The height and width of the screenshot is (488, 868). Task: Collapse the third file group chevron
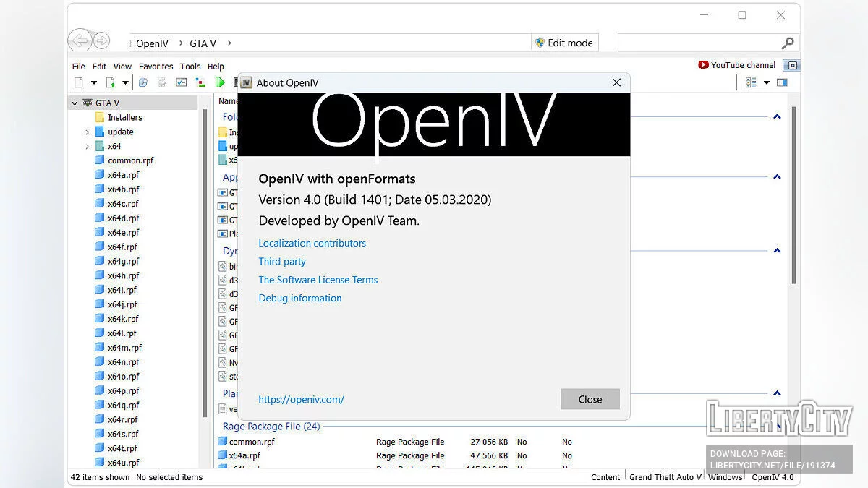click(x=777, y=250)
